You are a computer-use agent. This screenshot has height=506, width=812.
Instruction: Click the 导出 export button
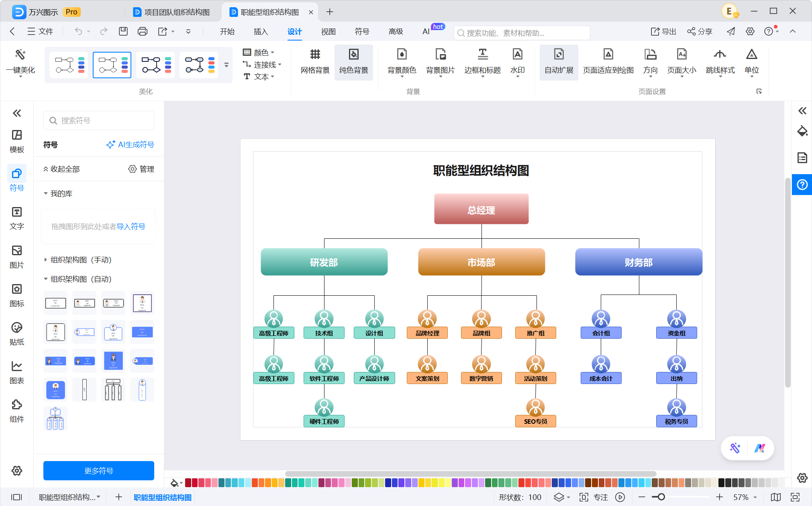pyautogui.click(x=663, y=32)
